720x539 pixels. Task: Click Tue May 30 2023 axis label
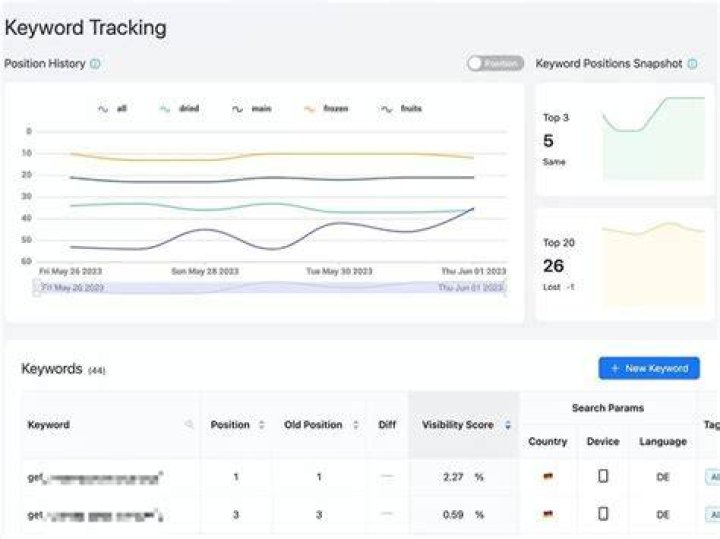tap(339, 271)
